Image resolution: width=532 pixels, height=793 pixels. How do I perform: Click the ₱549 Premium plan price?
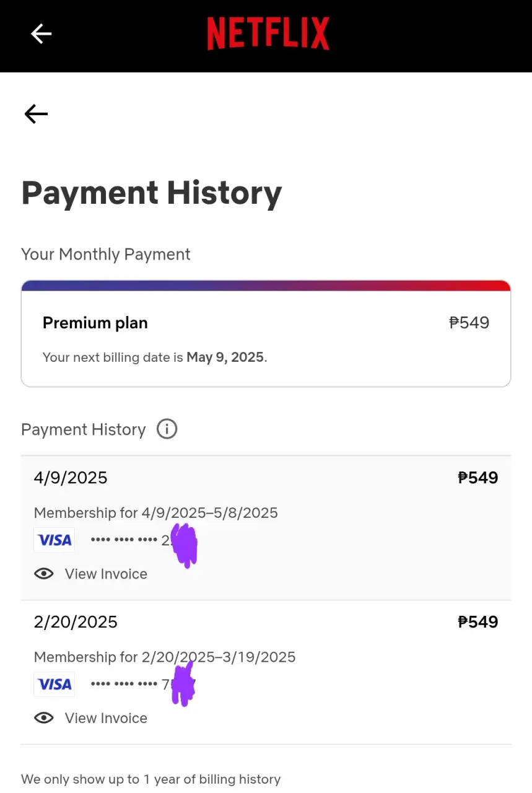(469, 323)
